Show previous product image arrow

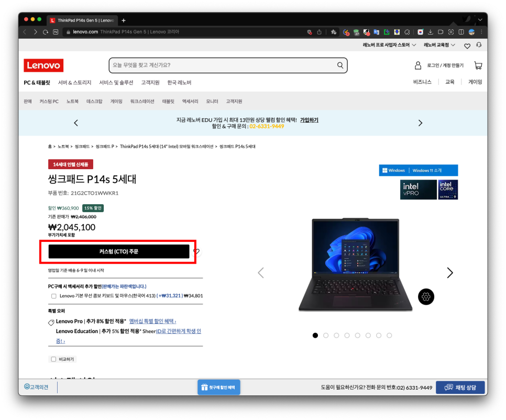[261, 273]
